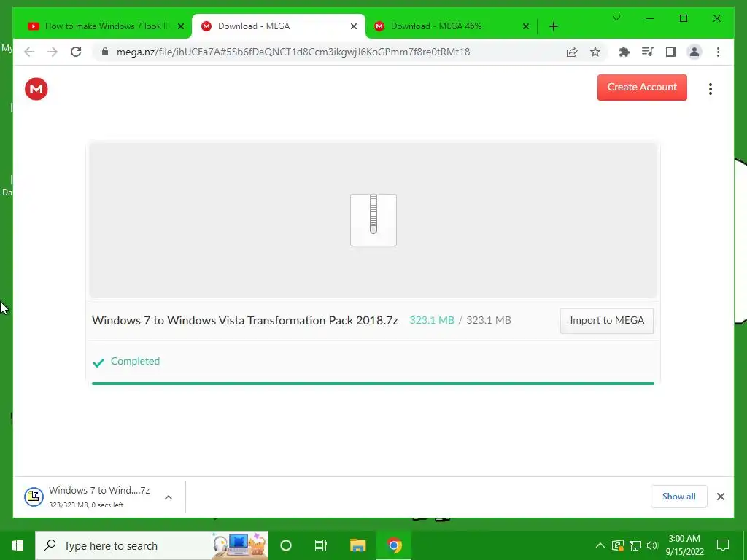Select the active Download - MEGA tab
The height and width of the screenshot is (560, 747).
(x=279, y=26)
